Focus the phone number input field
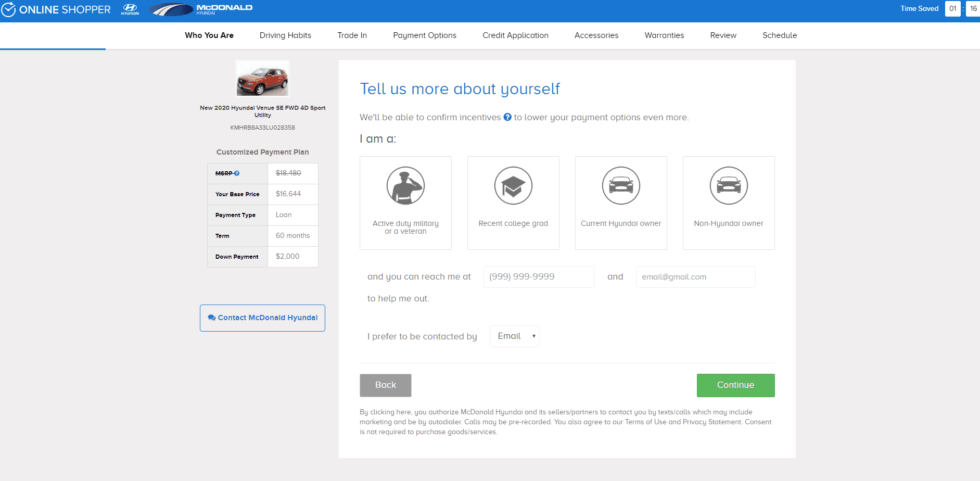 click(539, 277)
